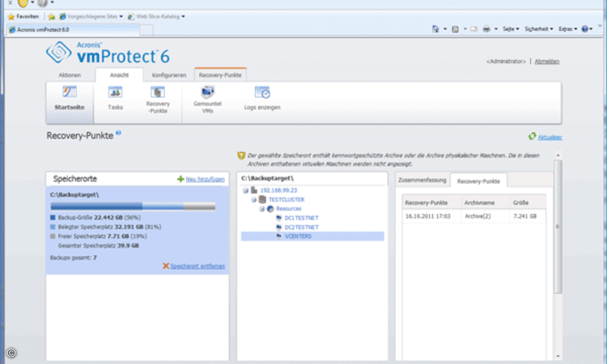The height and width of the screenshot is (364, 607).
Task: Click the browser RSS feeds icon
Action: point(455,29)
